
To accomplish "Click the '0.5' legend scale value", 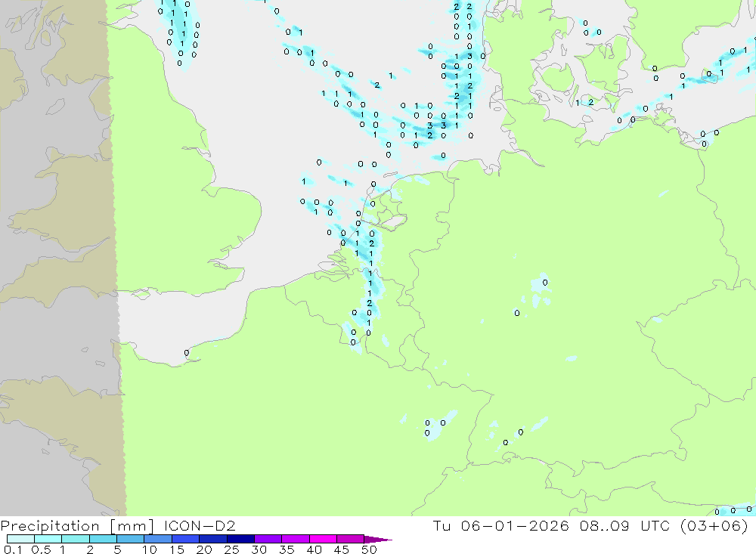I will pyautogui.click(x=41, y=549).
